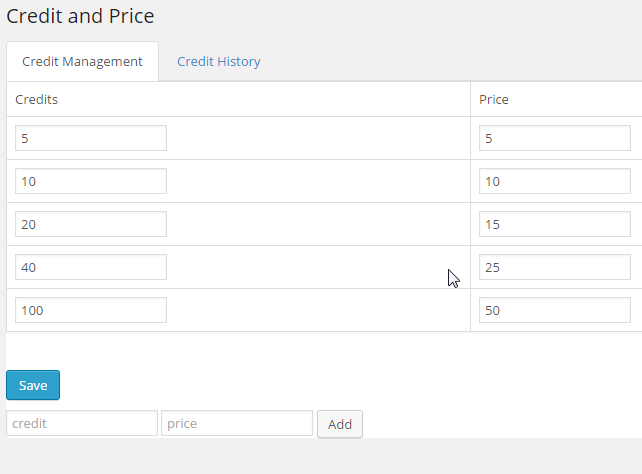Click the Add button
The image size is (642, 474).
click(x=340, y=424)
